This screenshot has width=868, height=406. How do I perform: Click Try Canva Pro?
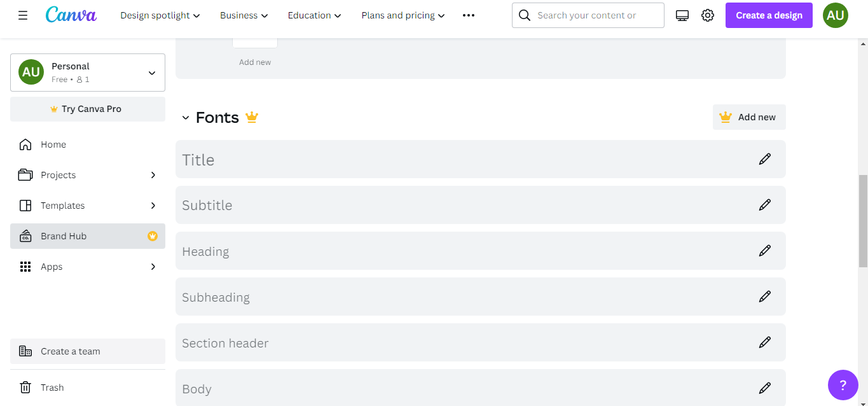pyautogui.click(x=87, y=109)
